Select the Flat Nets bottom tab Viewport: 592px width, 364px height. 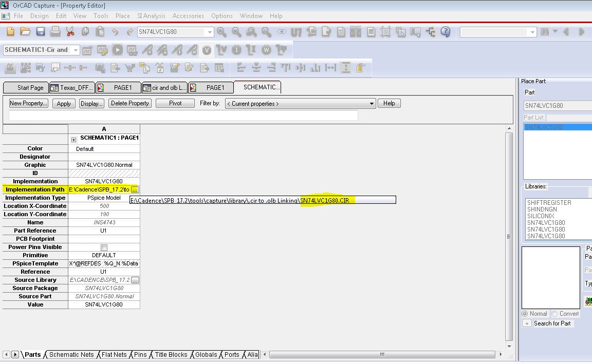tap(114, 355)
